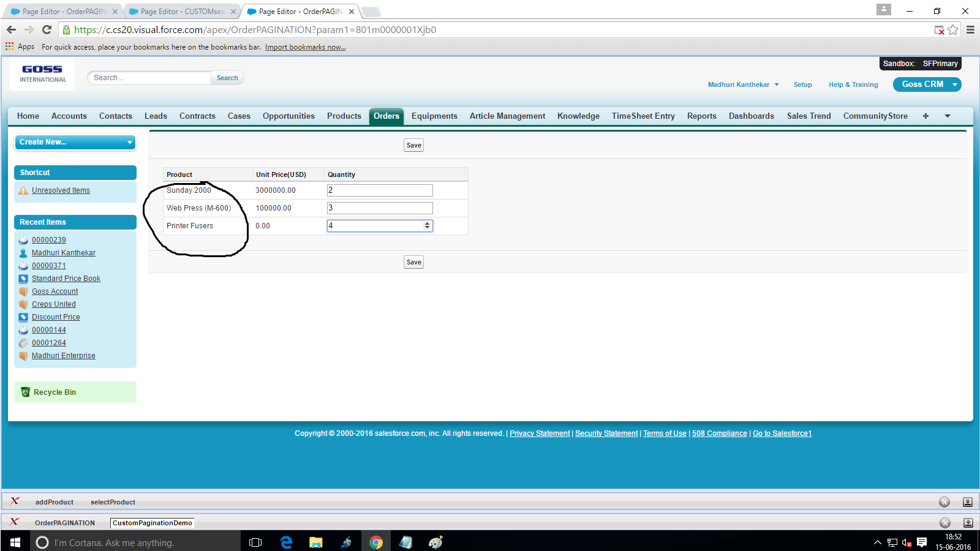This screenshot has width=980, height=551.
Task: Open Task View on the taskbar
Action: 255,542
